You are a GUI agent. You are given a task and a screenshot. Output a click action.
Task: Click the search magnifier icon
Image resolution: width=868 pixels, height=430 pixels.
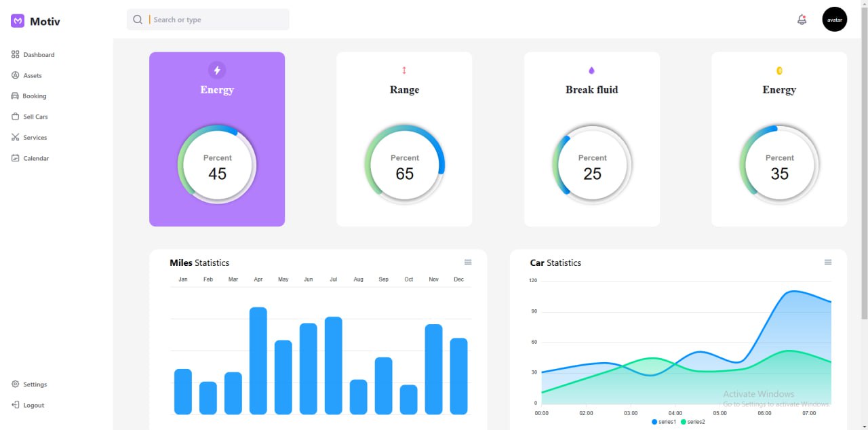tap(138, 20)
